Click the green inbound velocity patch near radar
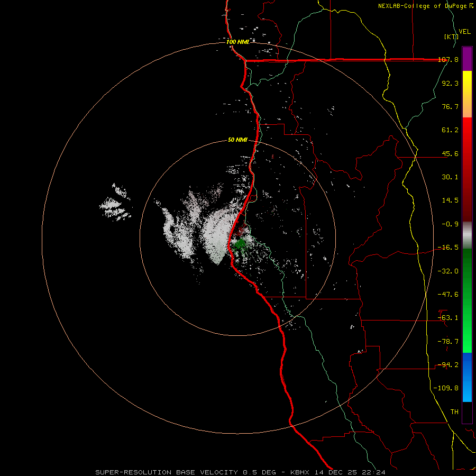Screen dimensions: 476x476 pos(241,244)
